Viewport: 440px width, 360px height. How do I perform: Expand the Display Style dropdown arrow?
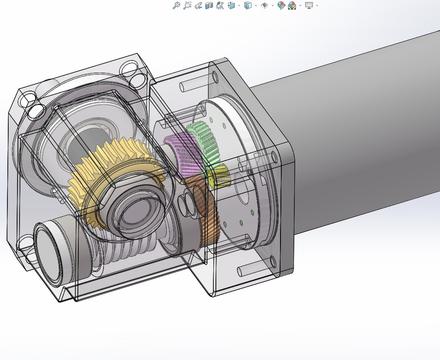[256, 5]
